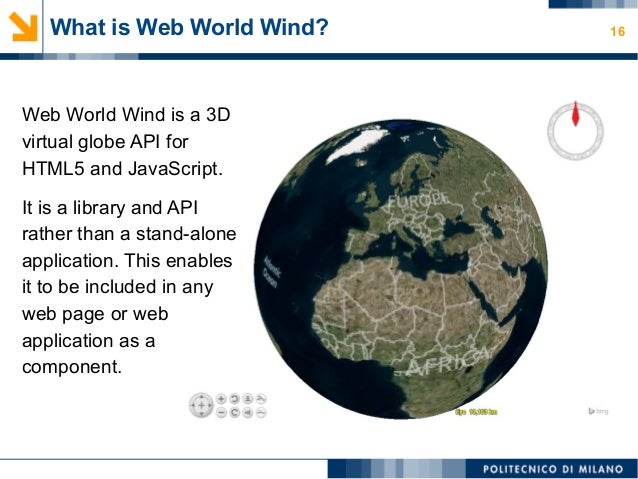Decrease vertical exaggeration with the bottom-right control
Viewport: 638px width, 479px height.
[x=261, y=412]
